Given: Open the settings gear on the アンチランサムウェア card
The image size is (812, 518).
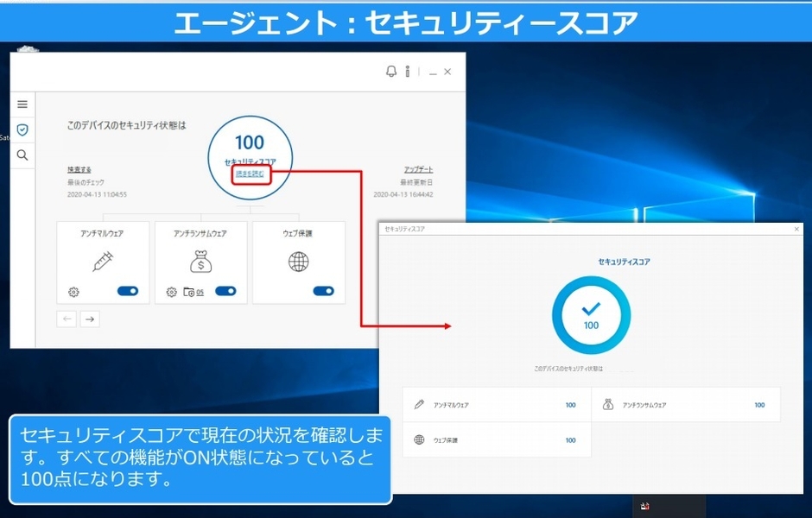Looking at the screenshot, I should (170, 290).
